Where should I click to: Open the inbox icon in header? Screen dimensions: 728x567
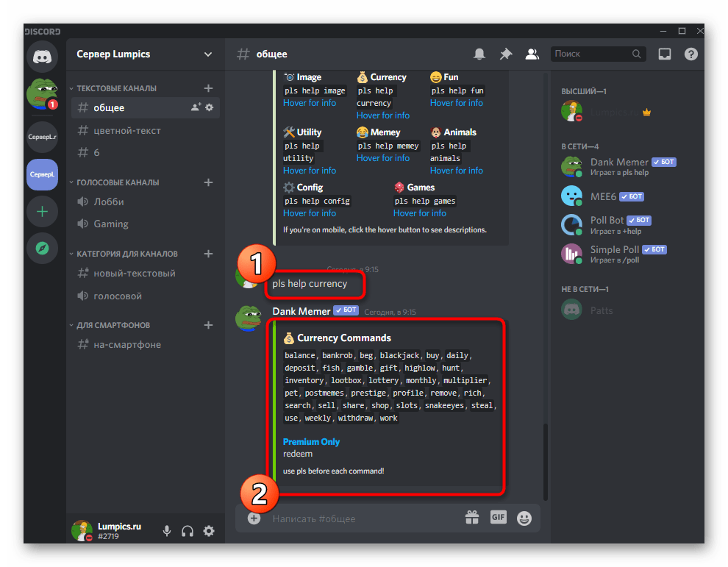point(665,54)
